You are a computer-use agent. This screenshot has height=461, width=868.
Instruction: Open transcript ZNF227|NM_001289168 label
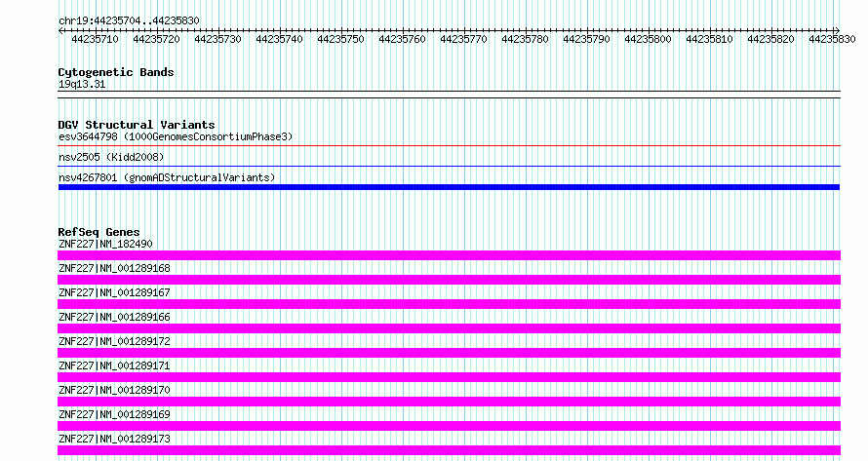coord(114,268)
